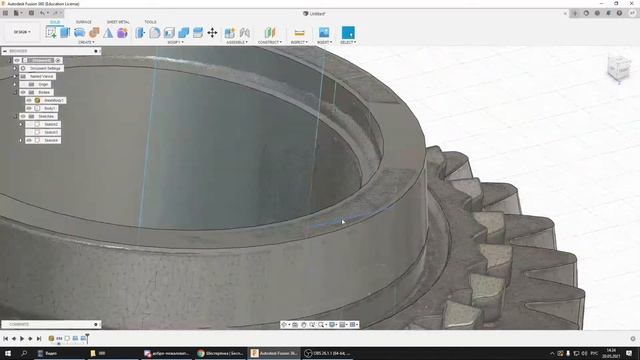The width and height of the screenshot is (640, 360).
Task: Open the Inspect dropdown menu
Action: (299, 42)
